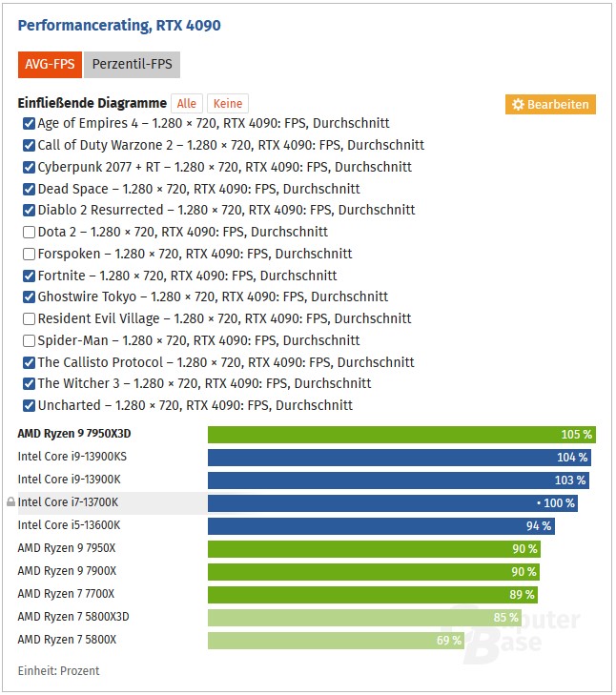Click the AMD Ryzen 7 5800X light green bar
The height and width of the screenshot is (695, 616).
click(x=336, y=641)
